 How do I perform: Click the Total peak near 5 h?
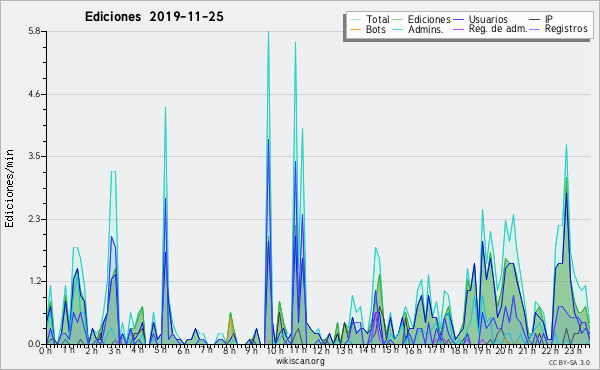point(165,108)
